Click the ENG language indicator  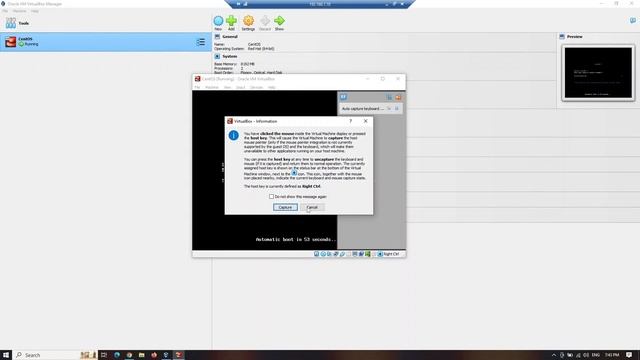click(x=596, y=355)
